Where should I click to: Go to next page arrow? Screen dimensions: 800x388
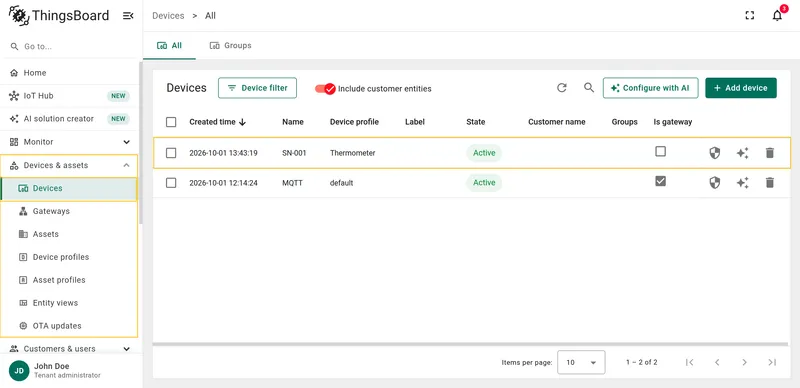(744, 362)
